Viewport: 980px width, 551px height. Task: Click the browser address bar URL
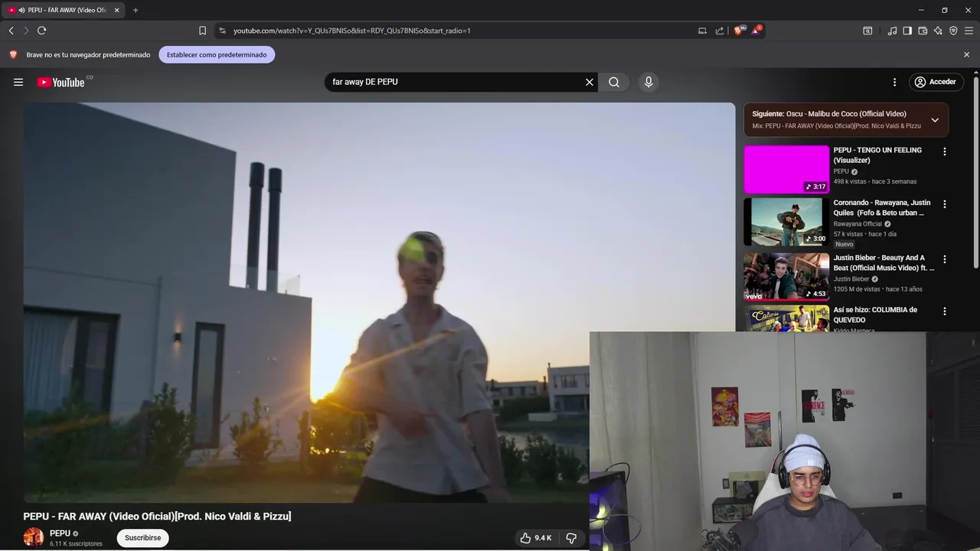(x=352, y=31)
